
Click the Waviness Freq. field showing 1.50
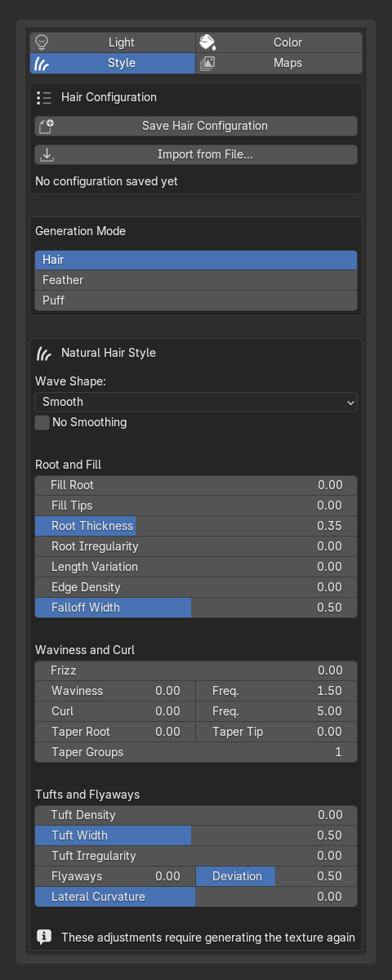click(277, 691)
